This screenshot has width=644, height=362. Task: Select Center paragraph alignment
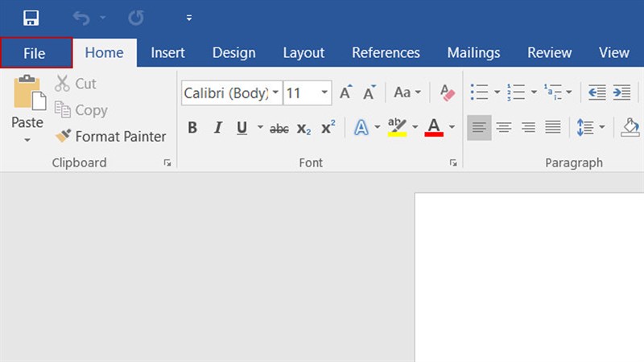pyautogui.click(x=504, y=128)
